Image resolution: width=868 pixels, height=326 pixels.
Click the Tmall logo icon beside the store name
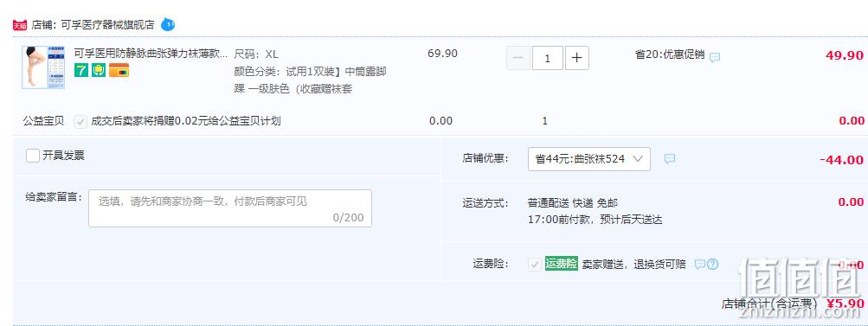click(x=20, y=25)
